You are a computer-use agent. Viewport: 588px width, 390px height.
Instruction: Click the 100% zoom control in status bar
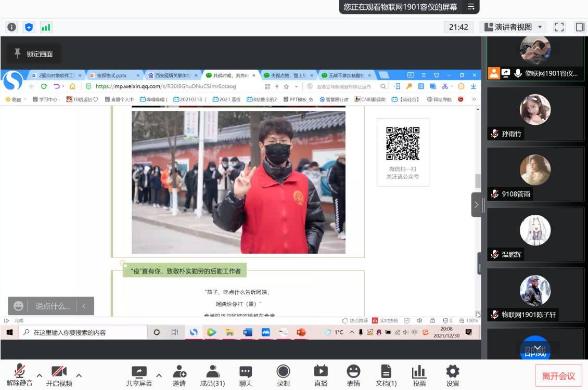click(x=469, y=321)
